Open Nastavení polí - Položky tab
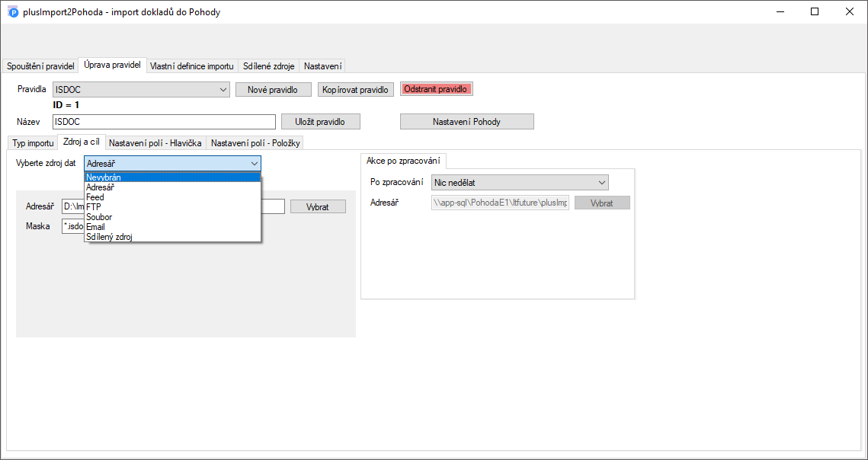 255,143
